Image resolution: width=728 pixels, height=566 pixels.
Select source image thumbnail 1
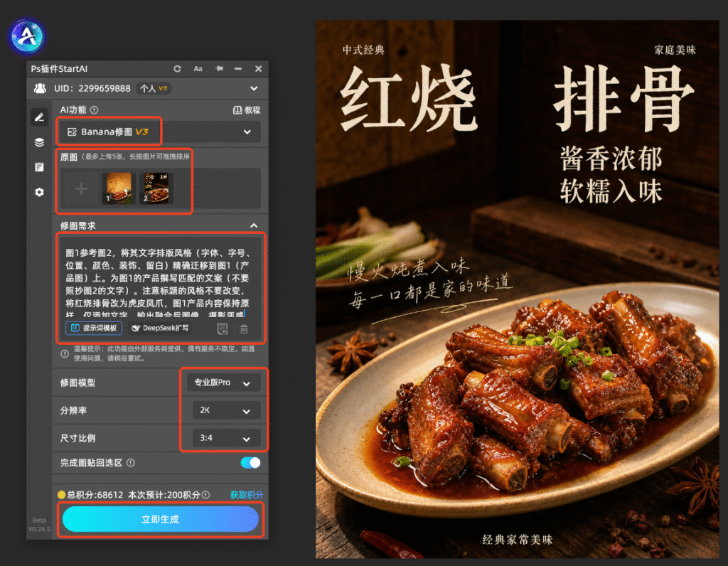[x=117, y=188]
